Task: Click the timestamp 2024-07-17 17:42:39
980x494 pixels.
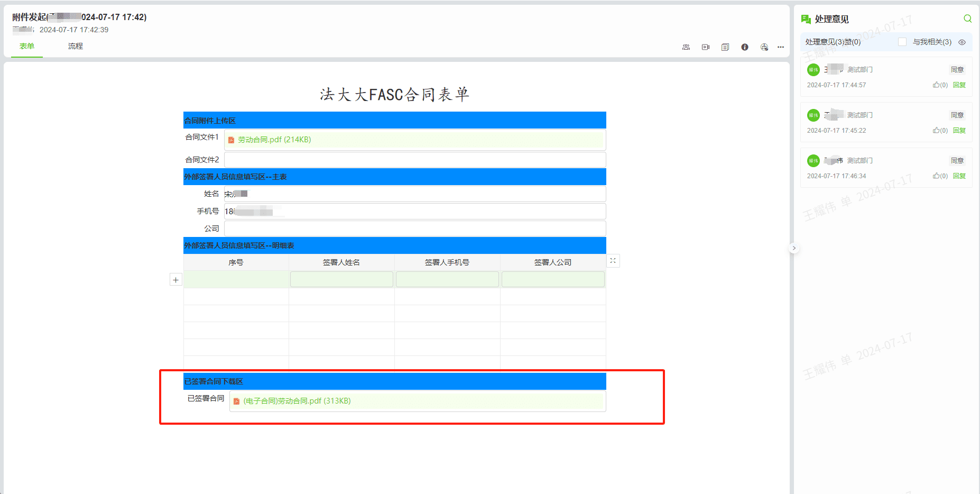Action: (74, 30)
